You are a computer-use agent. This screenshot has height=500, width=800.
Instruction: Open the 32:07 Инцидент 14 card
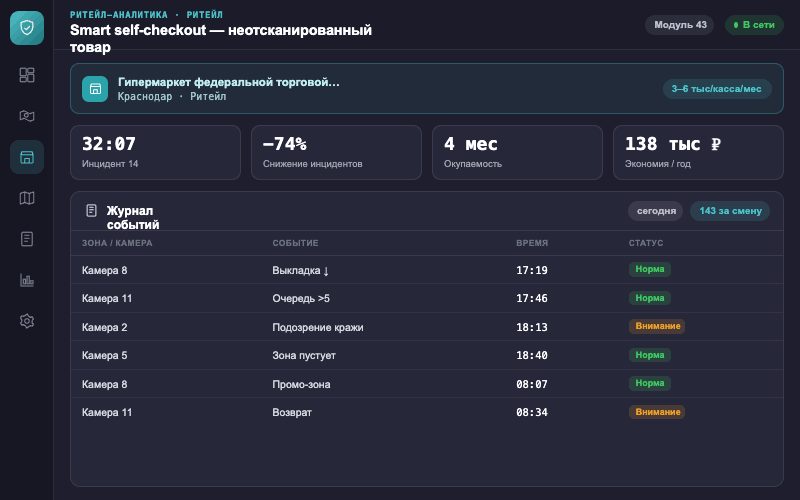[x=155, y=153]
